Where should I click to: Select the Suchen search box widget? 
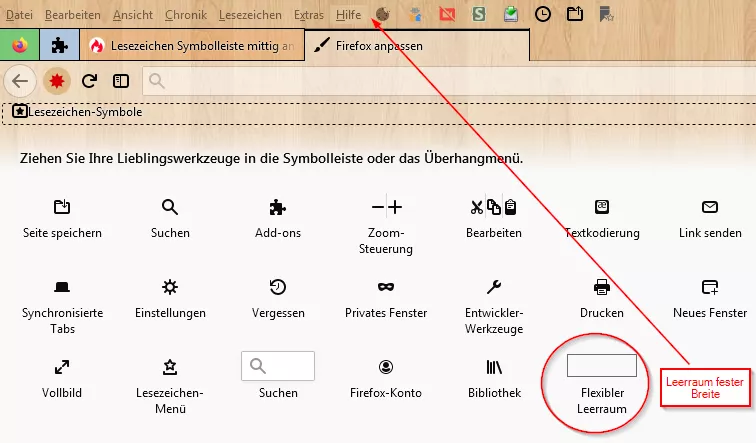[x=278, y=366]
